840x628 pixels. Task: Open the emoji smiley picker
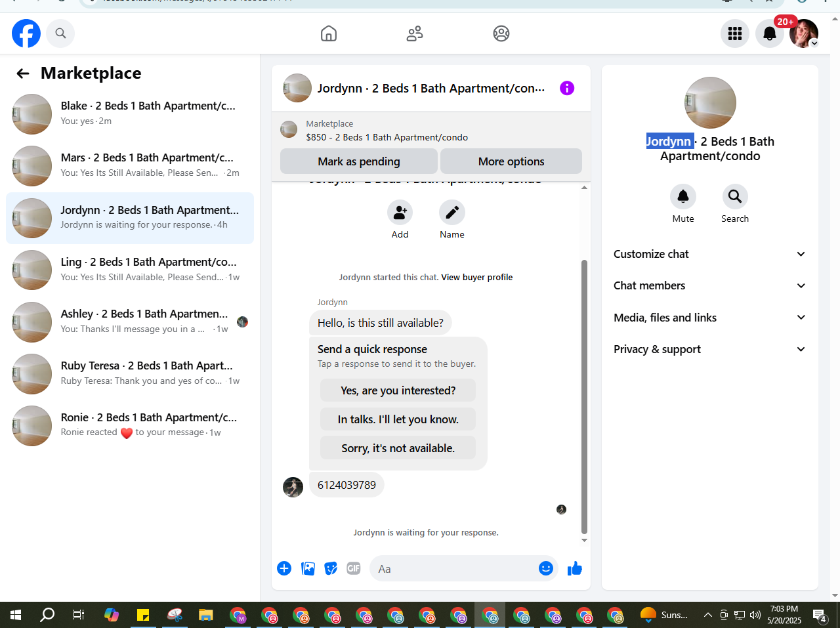point(546,568)
